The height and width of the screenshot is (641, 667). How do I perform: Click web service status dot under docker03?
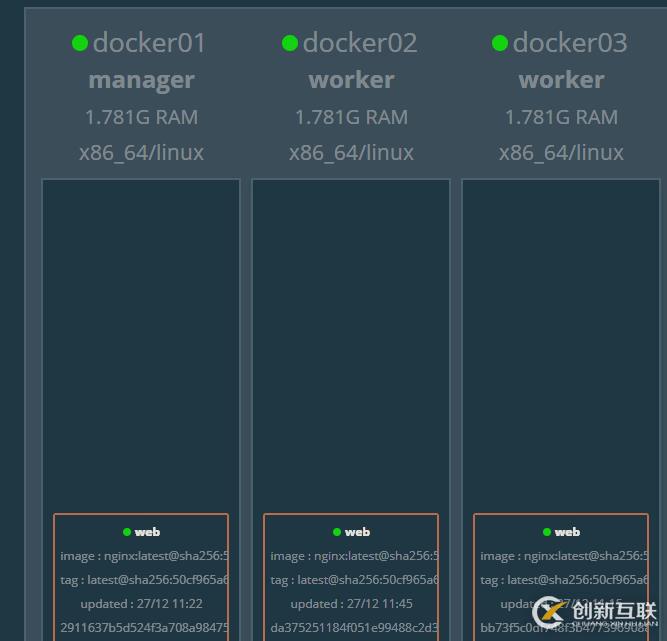click(x=547, y=532)
